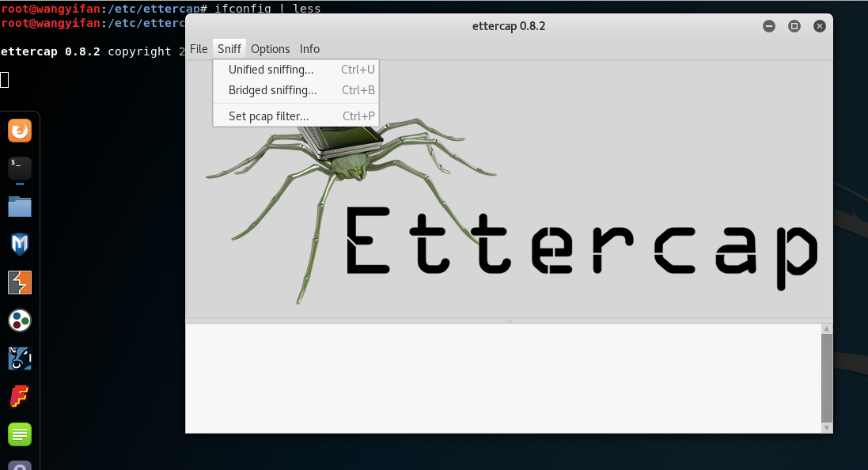
Task: Minimize the ettercap window
Action: tap(769, 26)
